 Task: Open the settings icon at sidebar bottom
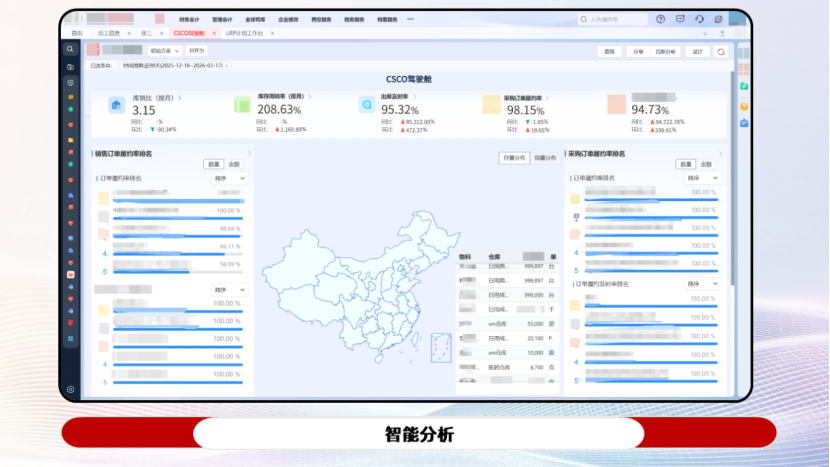[x=70, y=388]
